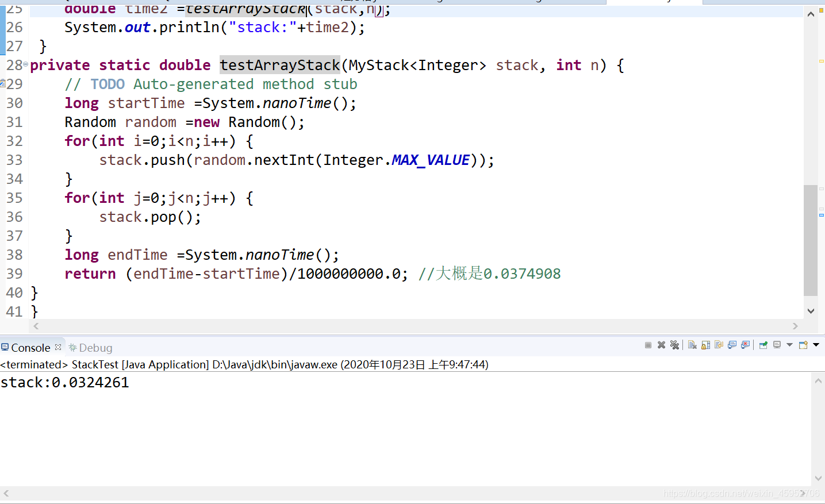Click Remove All Terminated Launches icon
The image size is (825, 504).
click(674, 345)
